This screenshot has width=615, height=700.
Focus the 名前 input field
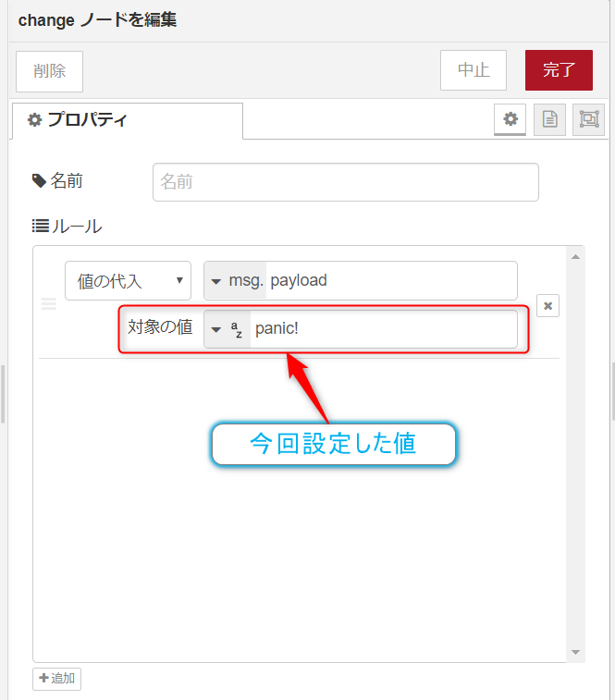point(346,182)
